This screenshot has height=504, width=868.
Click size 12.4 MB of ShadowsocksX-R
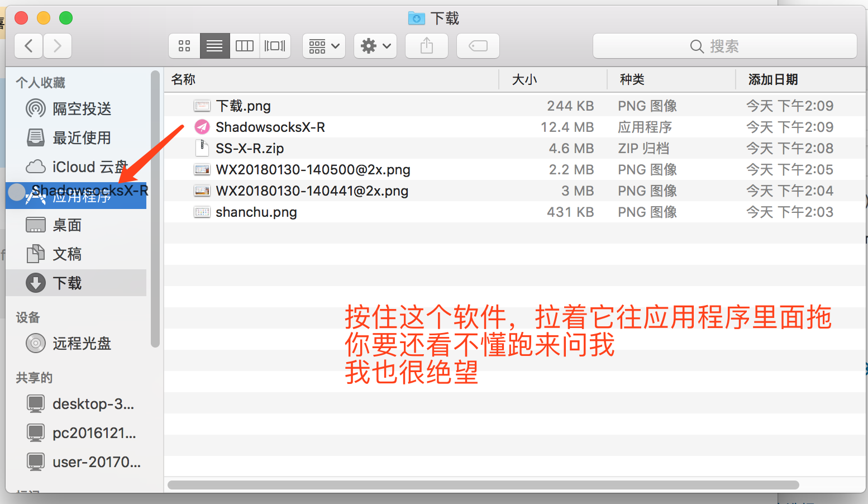tap(567, 127)
